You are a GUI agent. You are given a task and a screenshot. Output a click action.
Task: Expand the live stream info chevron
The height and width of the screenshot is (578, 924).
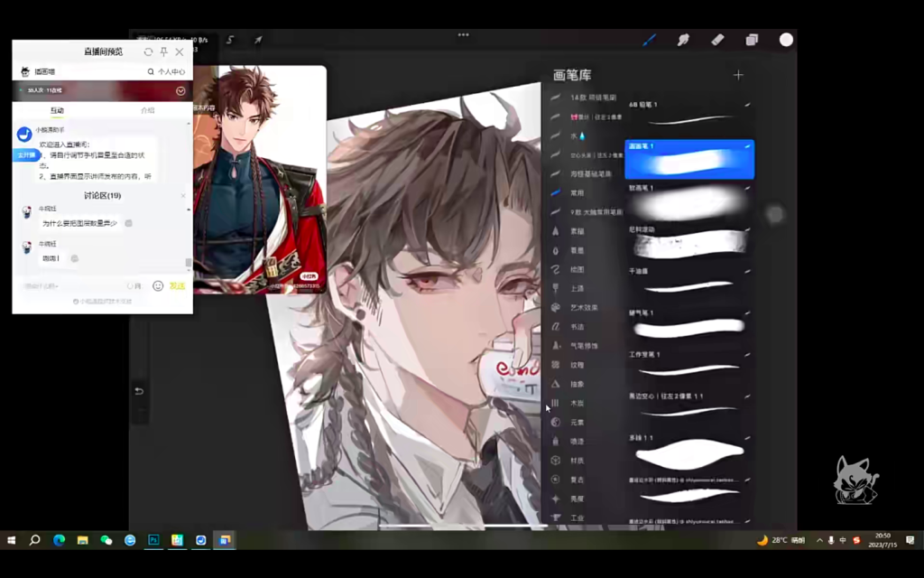pyautogui.click(x=180, y=90)
